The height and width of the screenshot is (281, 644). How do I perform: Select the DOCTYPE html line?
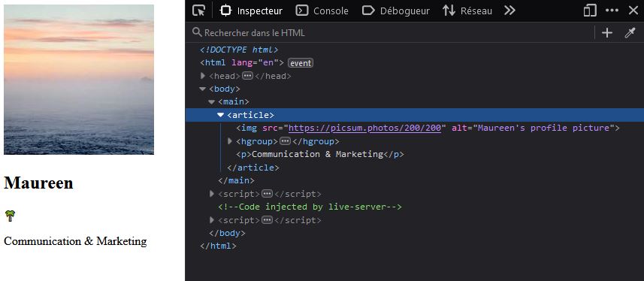click(239, 50)
